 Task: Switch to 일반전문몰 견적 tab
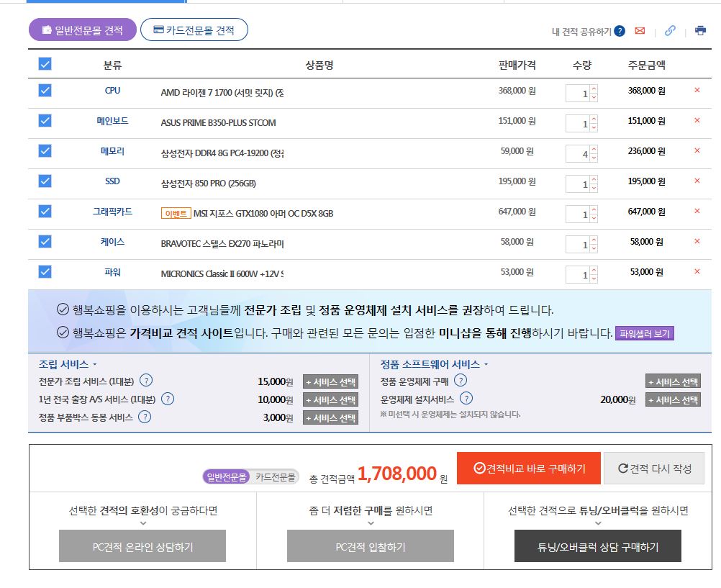(x=83, y=30)
